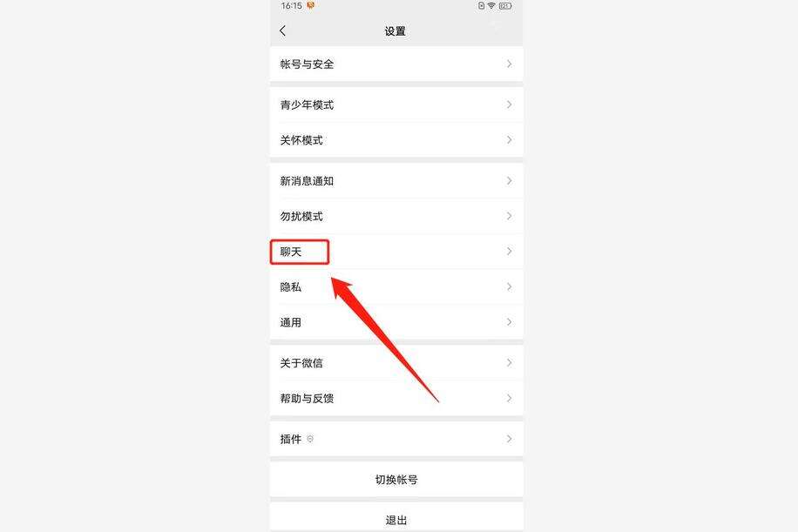Tap the battery status icon
The image size is (798, 532).
(505, 5)
